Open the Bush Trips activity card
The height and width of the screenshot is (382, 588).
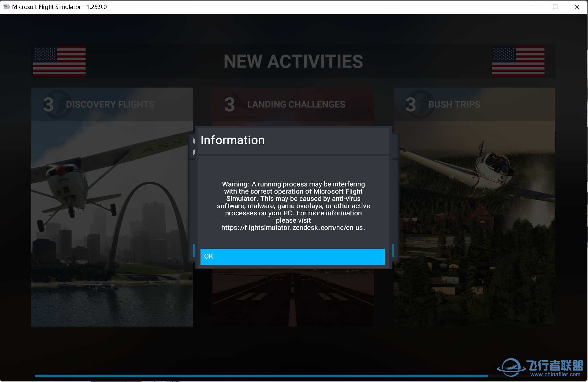click(474, 207)
